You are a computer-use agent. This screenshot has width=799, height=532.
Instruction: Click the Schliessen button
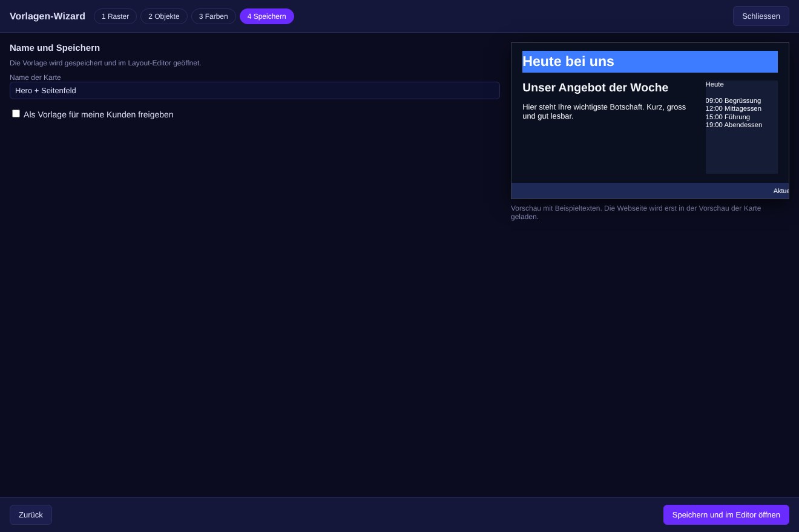[x=761, y=16]
